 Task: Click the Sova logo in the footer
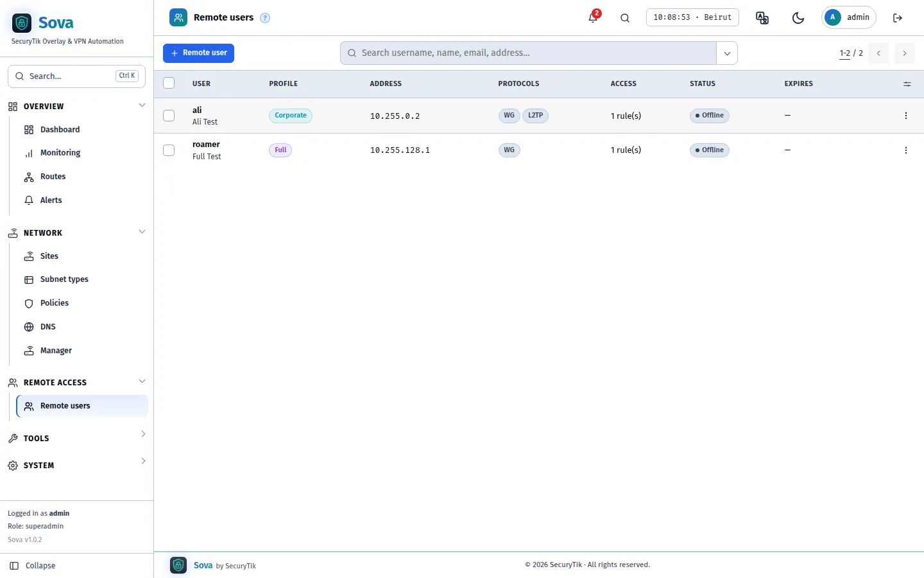click(x=178, y=565)
